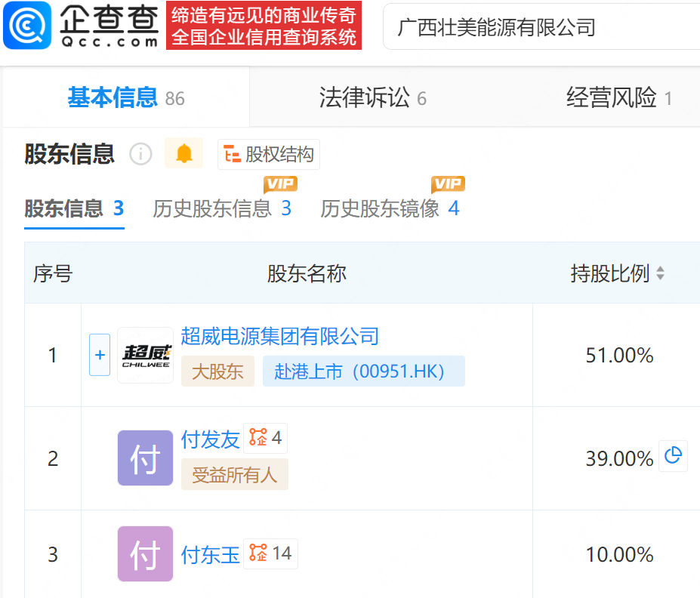Click the 付 avatar for 付东玉
The height and width of the screenshot is (598, 700).
coord(146,554)
